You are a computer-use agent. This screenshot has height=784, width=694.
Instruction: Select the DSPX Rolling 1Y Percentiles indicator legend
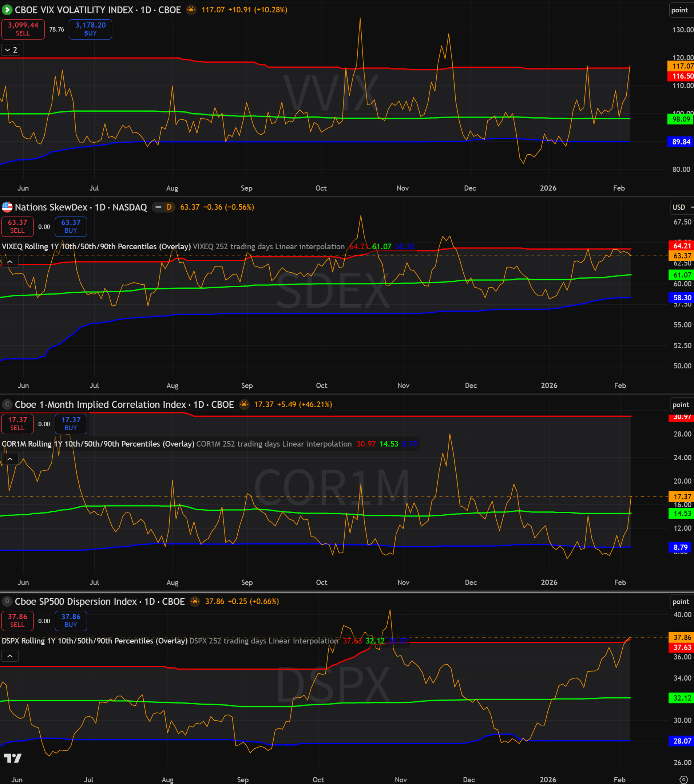(x=95, y=641)
